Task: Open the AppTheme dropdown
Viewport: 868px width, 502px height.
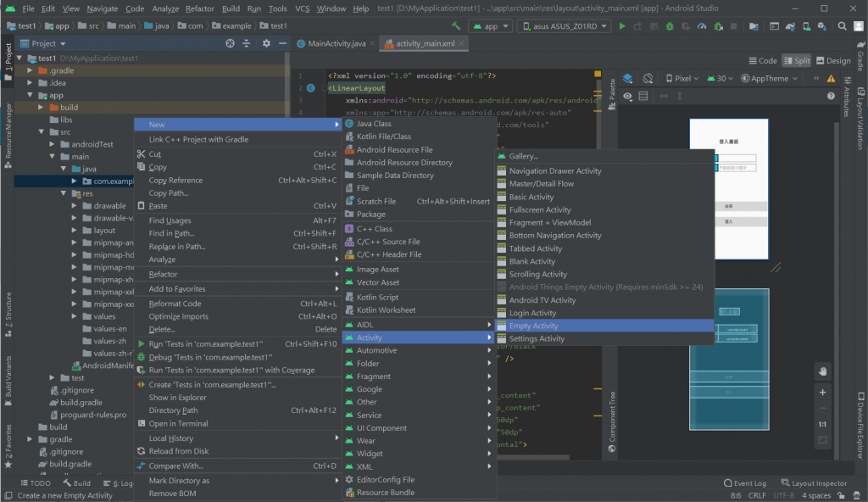Action: [769, 78]
